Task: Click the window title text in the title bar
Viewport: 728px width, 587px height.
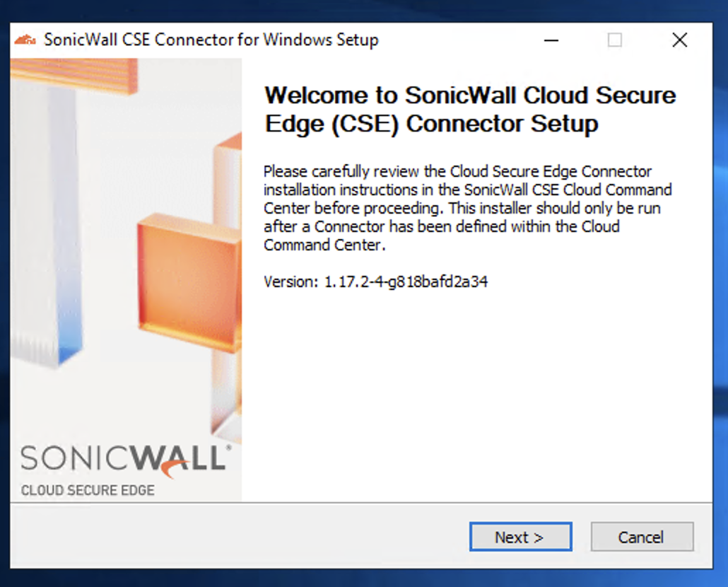Action: pyautogui.click(x=211, y=40)
